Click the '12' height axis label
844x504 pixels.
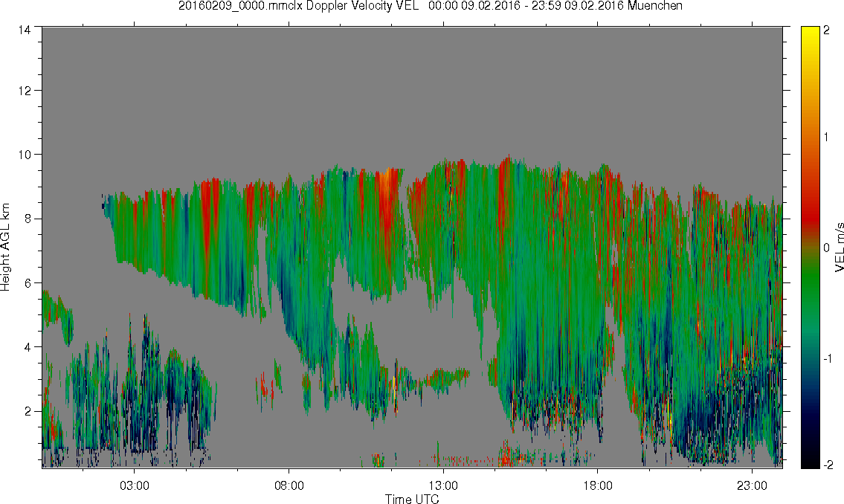[25, 91]
